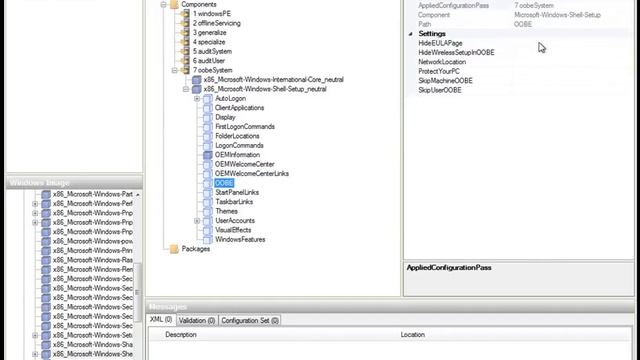The width and height of the screenshot is (640, 360).
Task: Click the StartPanelLinks node icon
Action: click(x=208, y=192)
